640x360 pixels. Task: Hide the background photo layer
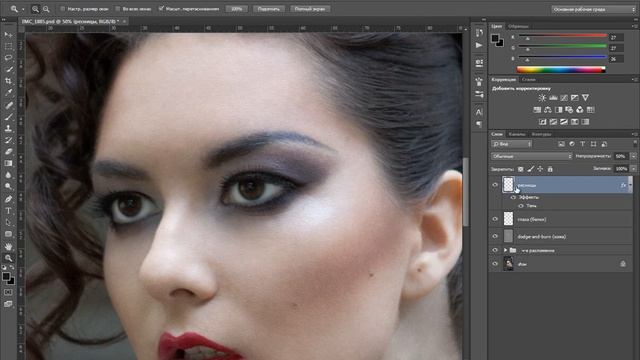point(495,264)
